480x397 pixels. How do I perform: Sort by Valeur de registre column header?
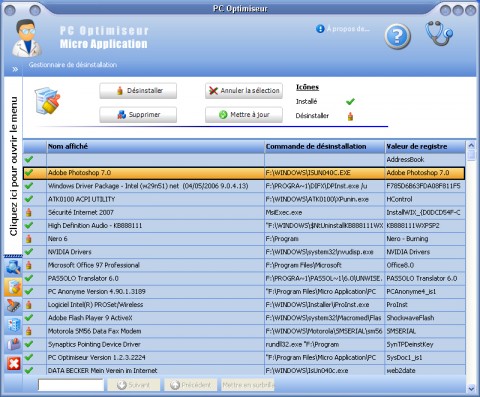click(x=425, y=146)
